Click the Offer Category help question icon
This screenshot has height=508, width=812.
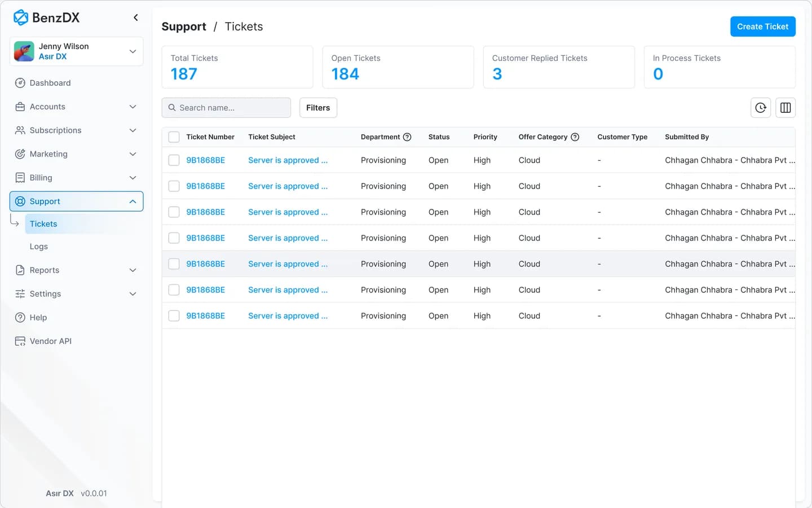click(575, 137)
